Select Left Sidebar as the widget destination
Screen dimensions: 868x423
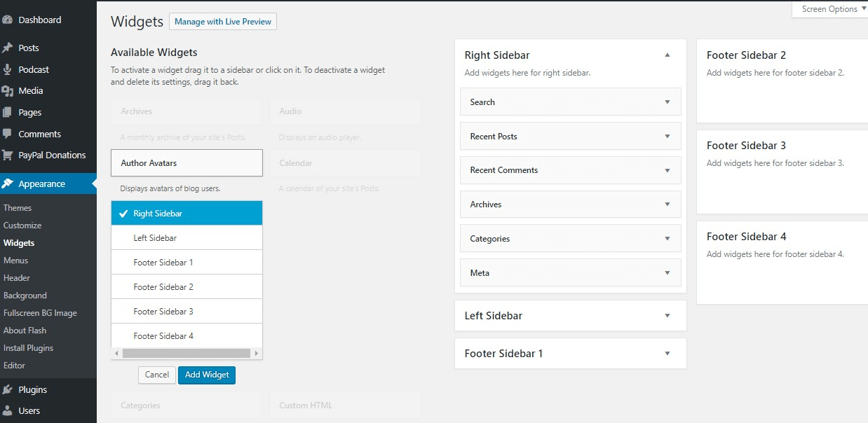pyautogui.click(x=186, y=237)
